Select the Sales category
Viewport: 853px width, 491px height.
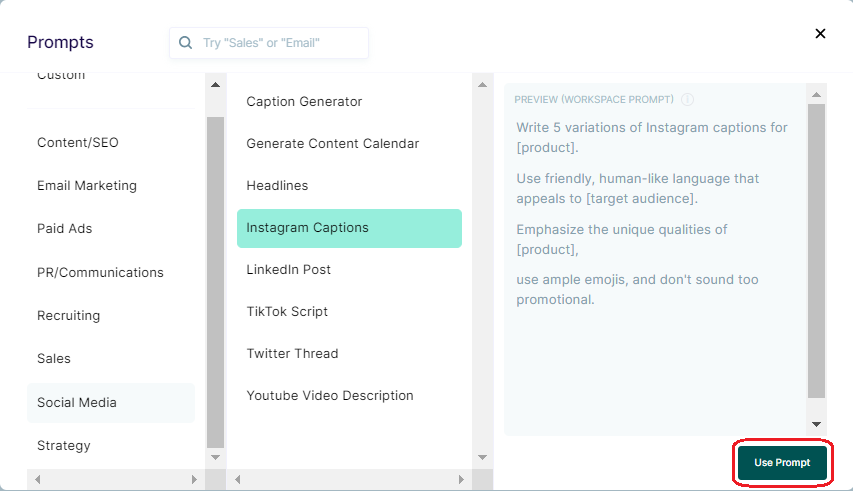click(x=54, y=358)
